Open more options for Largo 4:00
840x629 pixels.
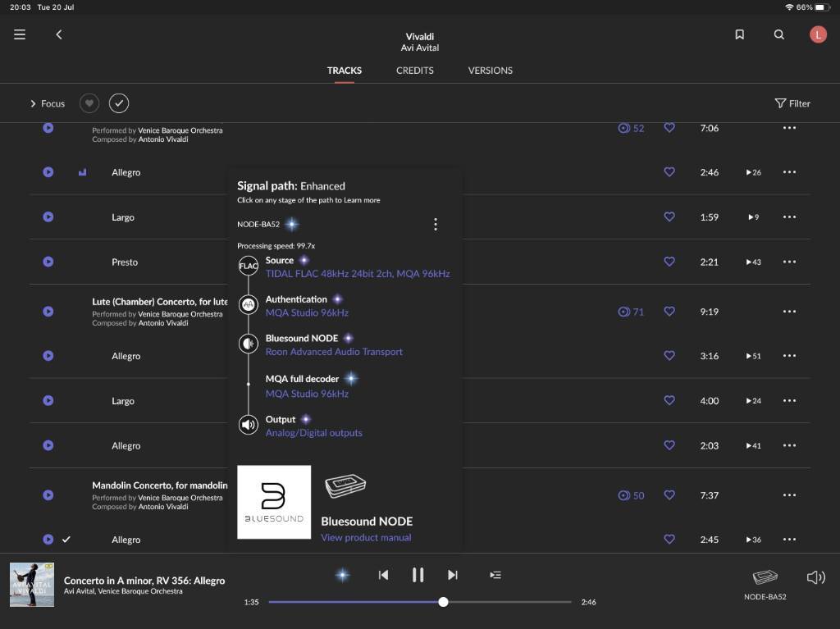[x=789, y=401]
